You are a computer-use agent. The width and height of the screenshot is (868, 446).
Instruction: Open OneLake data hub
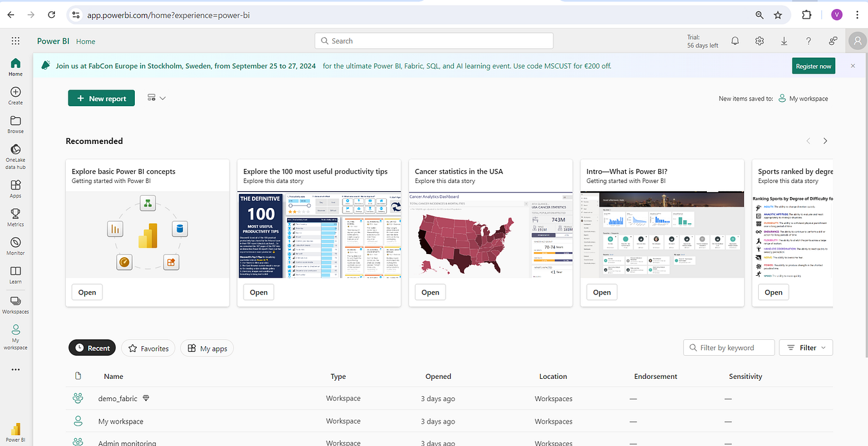point(15,157)
